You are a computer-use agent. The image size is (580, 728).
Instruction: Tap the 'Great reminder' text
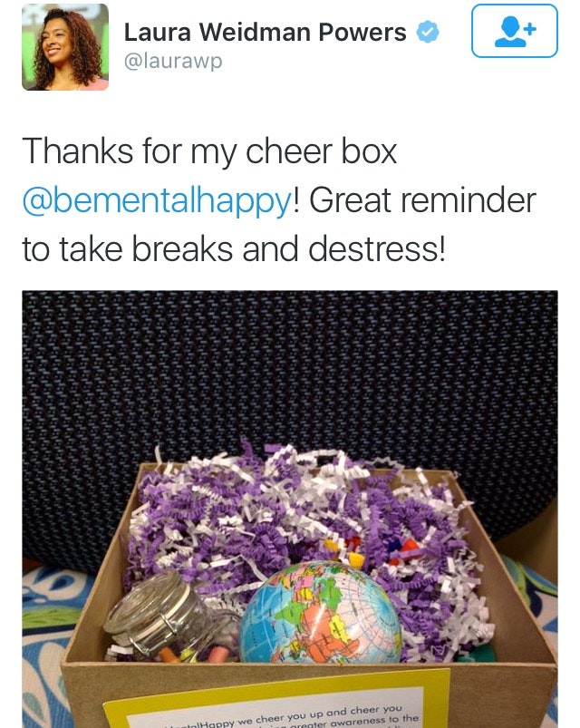[x=422, y=199]
